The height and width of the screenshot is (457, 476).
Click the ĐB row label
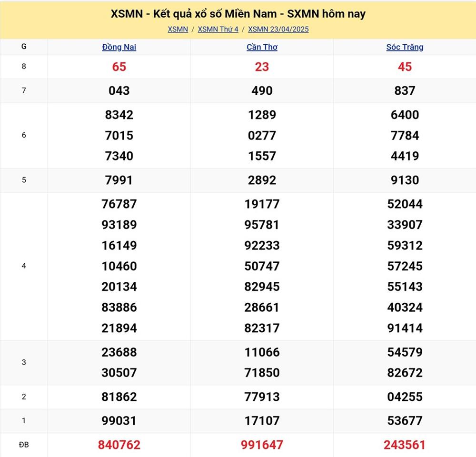click(24, 445)
